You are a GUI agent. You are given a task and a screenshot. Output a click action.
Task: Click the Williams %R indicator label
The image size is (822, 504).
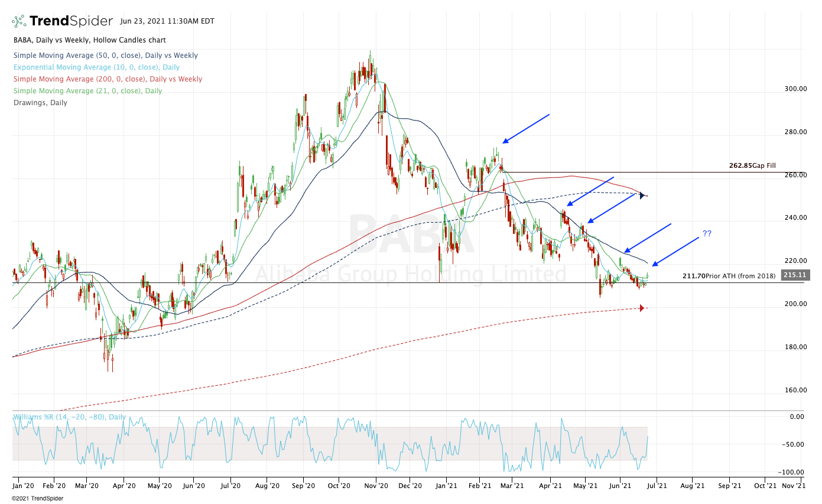click(x=70, y=417)
